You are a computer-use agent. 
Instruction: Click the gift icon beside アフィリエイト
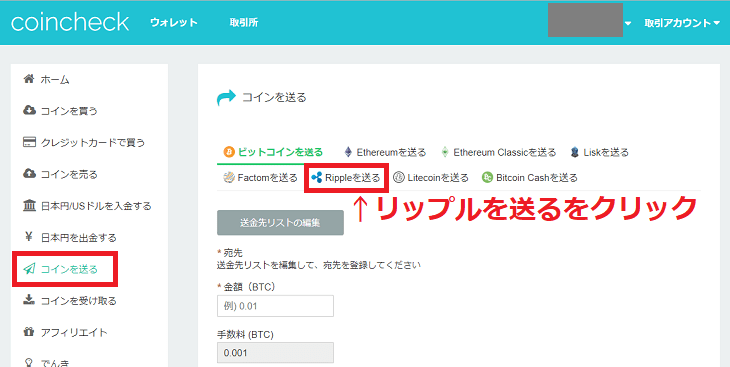(29, 332)
